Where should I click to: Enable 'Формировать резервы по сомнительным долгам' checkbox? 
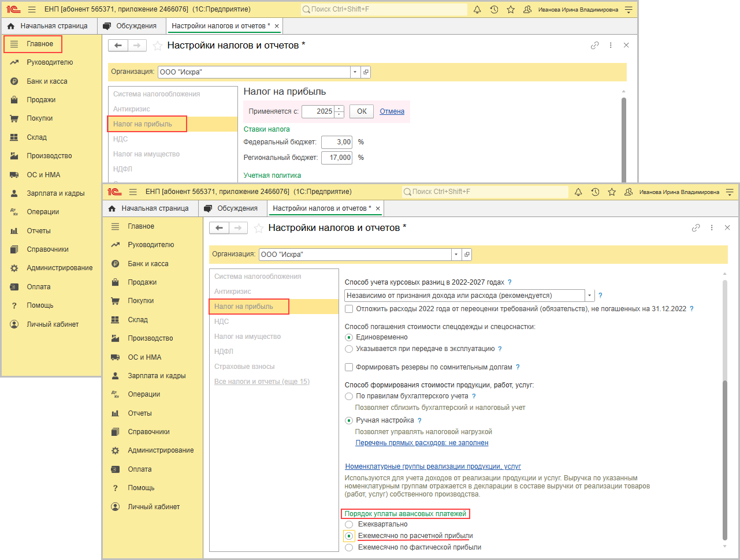click(349, 367)
